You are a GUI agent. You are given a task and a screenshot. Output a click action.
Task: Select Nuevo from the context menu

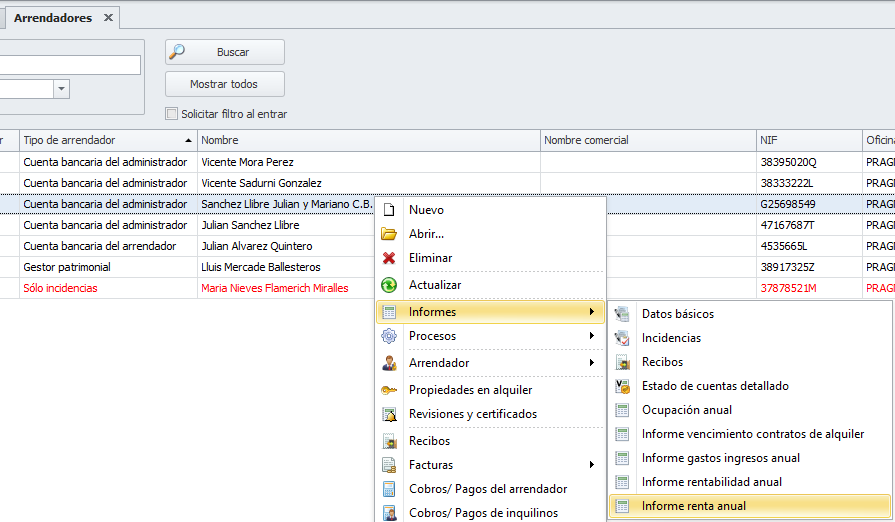pos(490,210)
